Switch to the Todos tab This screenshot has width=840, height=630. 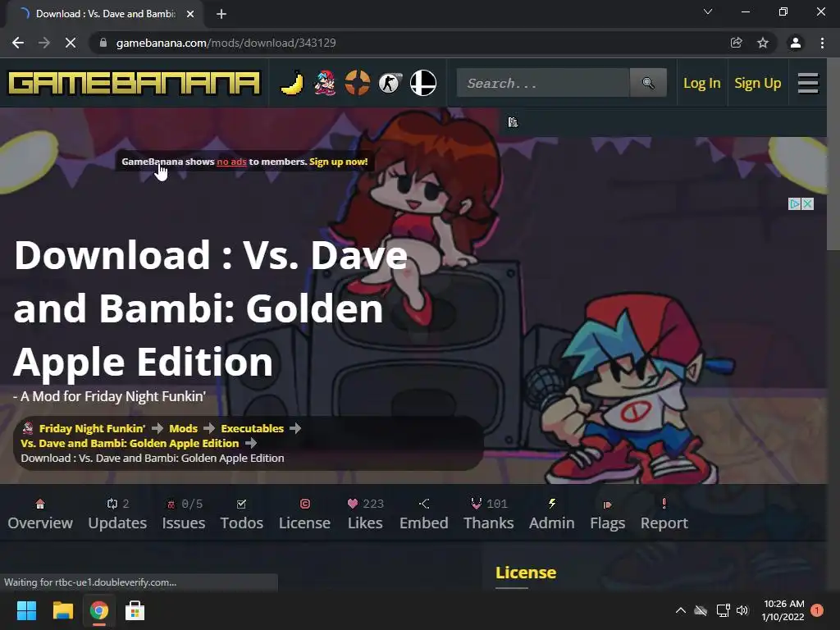242,514
